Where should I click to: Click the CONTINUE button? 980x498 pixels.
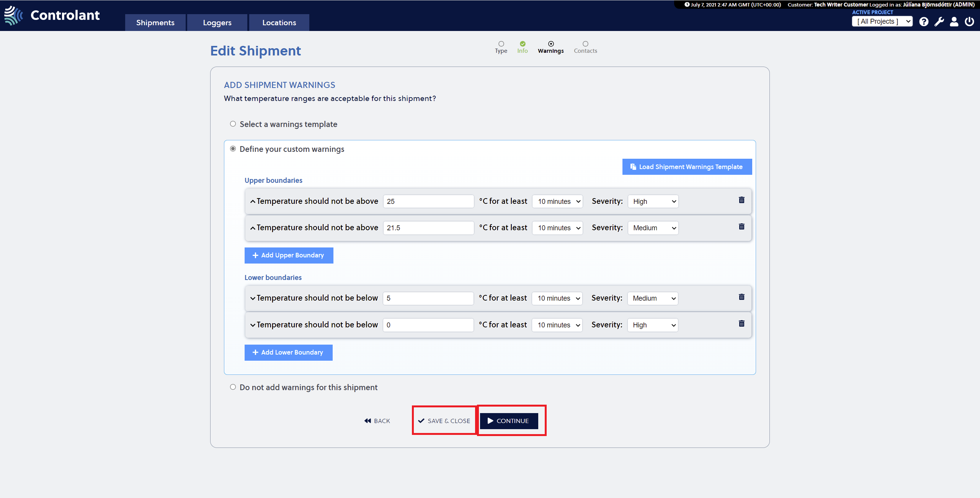point(509,421)
